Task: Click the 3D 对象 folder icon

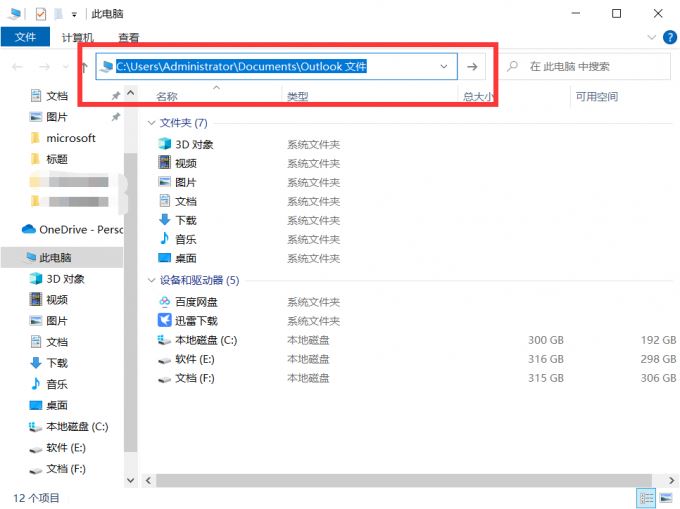Action: tap(165, 144)
